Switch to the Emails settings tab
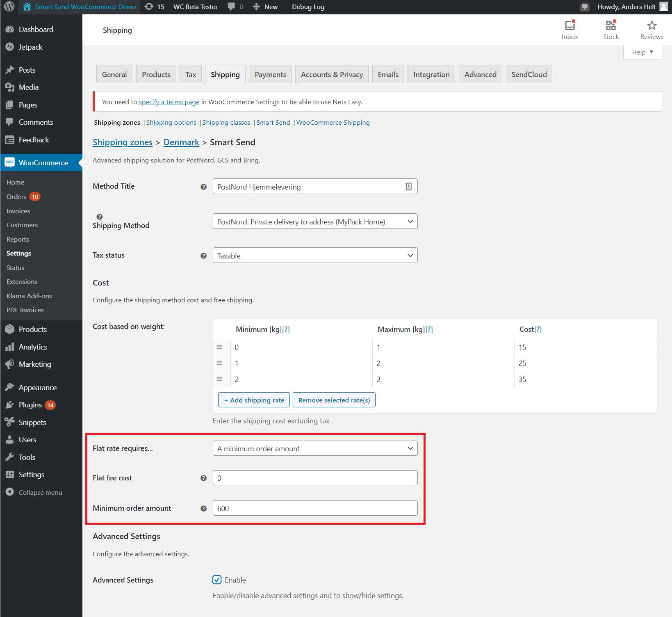The height and width of the screenshot is (617, 672). 388,74
